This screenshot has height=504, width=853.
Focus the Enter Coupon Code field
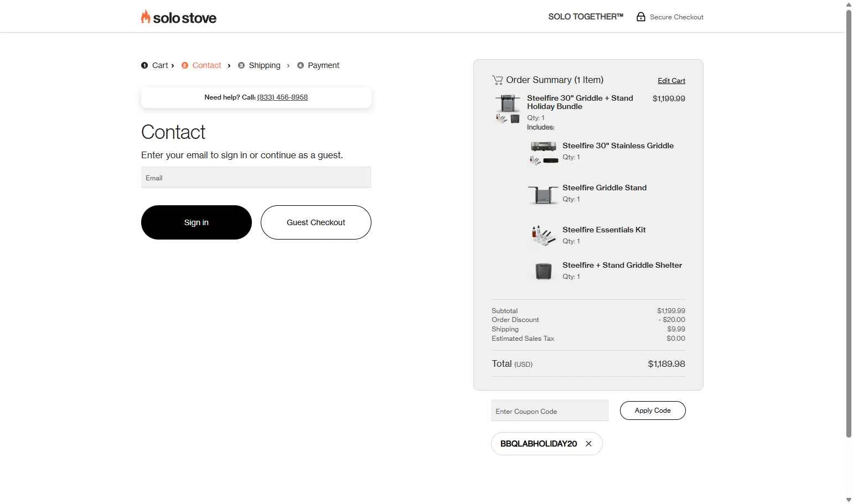(550, 411)
